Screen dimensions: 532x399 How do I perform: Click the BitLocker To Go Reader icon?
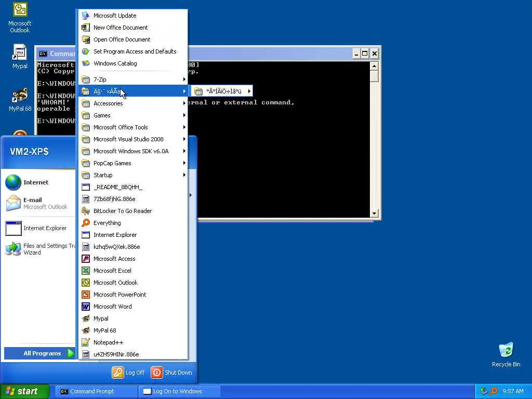click(x=86, y=211)
